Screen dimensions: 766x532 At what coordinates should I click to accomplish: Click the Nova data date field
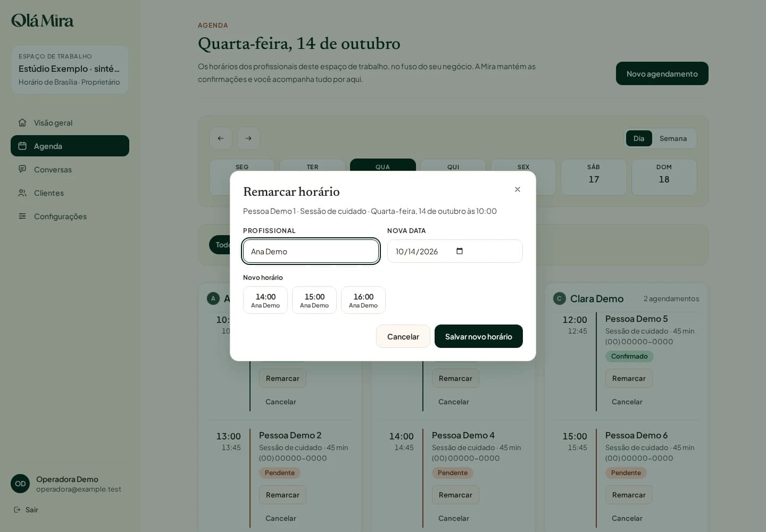point(455,251)
